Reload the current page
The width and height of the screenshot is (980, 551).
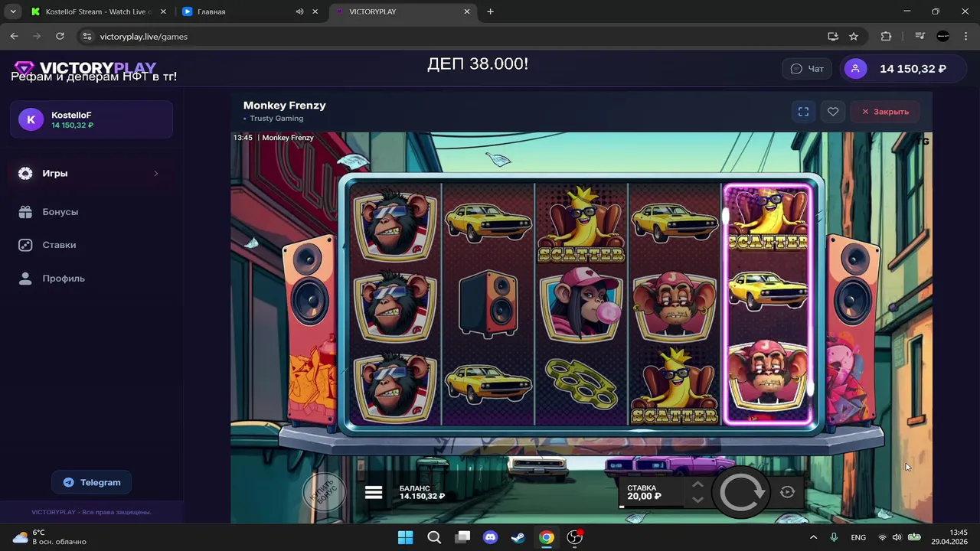coord(60,36)
